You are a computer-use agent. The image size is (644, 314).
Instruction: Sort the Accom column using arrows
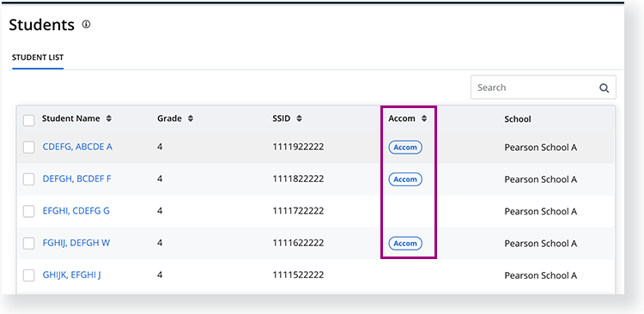click(x=424, y=118)
